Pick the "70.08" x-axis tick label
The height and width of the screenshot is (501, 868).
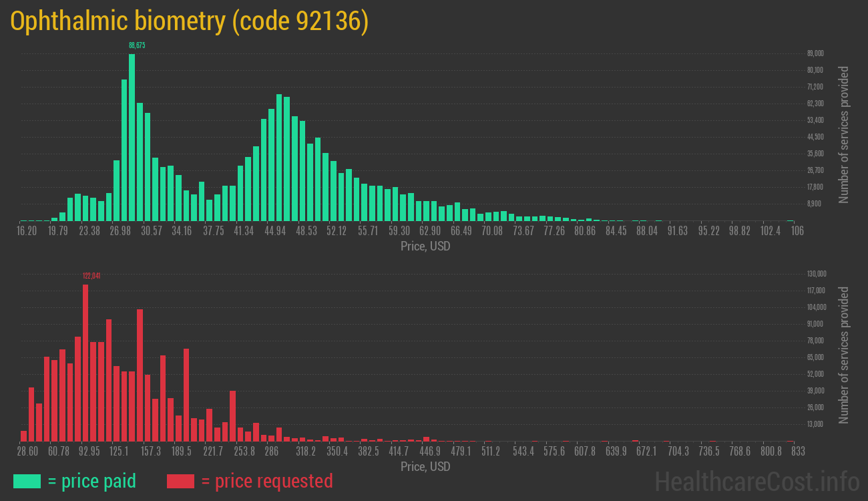click(x=492, y=230)
